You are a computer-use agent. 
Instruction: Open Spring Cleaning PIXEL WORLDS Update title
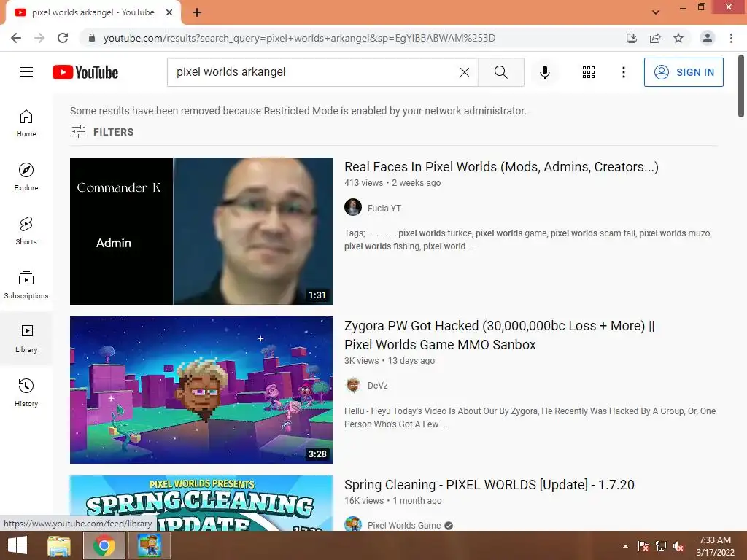point(489,485)
